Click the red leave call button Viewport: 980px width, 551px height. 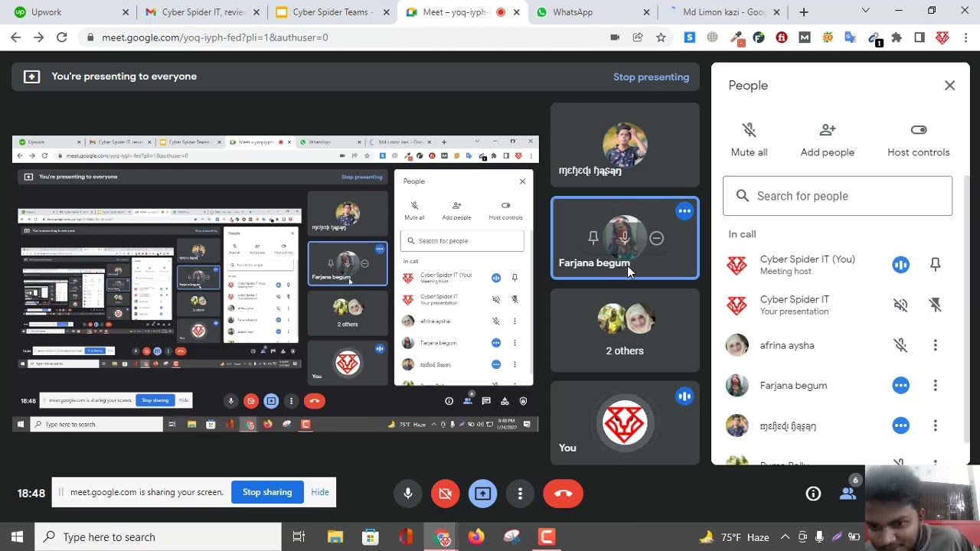[x=563, y=494]
